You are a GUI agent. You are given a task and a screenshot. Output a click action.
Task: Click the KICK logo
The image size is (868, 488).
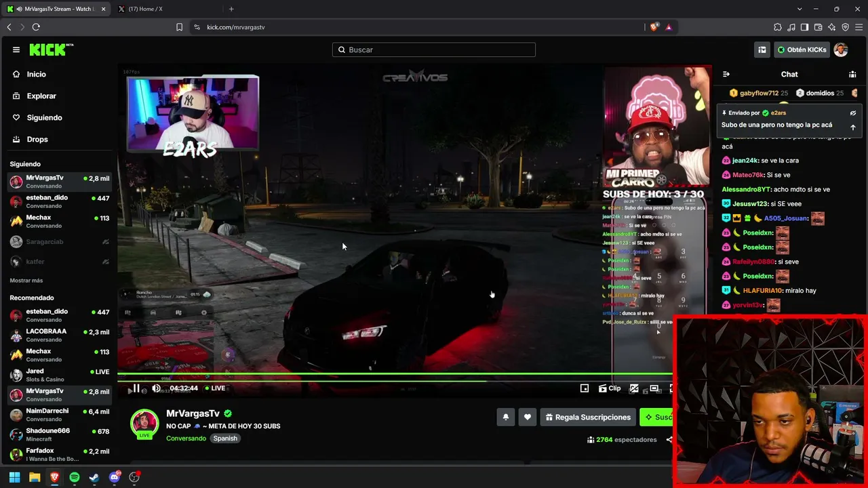point(51,49)
